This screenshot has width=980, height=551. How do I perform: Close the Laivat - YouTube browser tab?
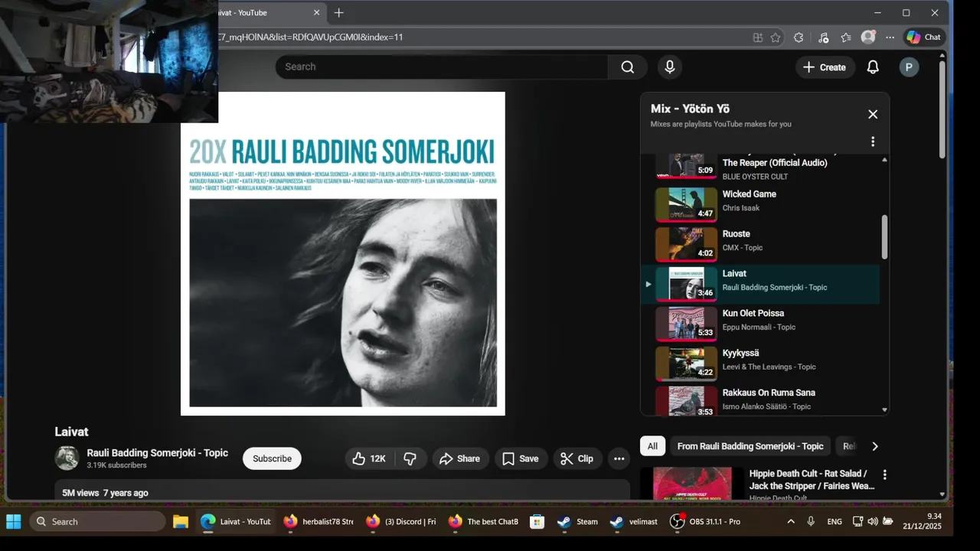click(x=317, y=12)
